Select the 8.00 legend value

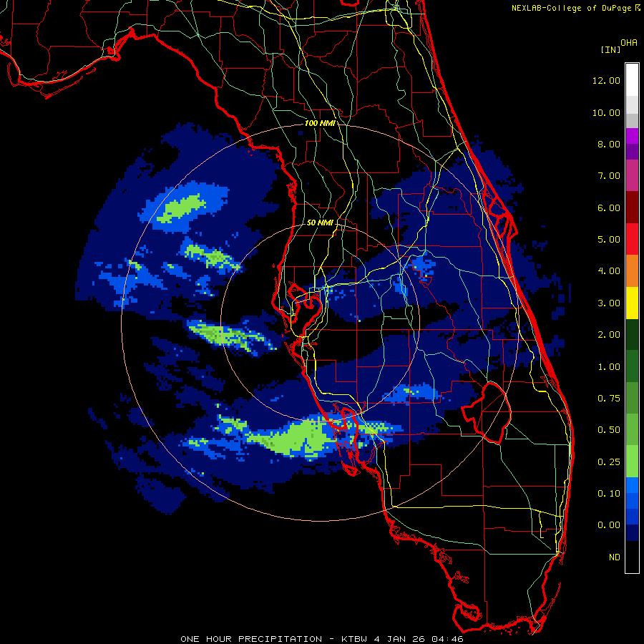[609, 144]
